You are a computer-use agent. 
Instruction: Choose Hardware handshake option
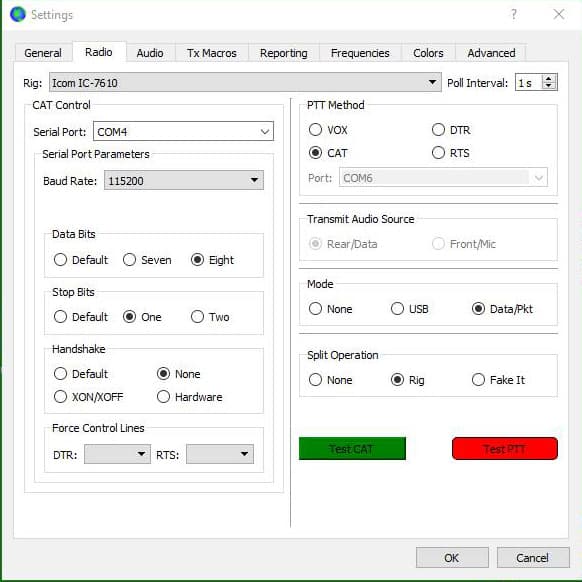tap(163, 396)
